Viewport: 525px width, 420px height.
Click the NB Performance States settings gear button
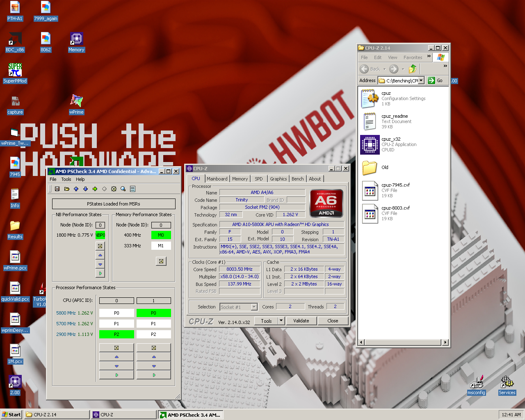[x=100, y=246]
